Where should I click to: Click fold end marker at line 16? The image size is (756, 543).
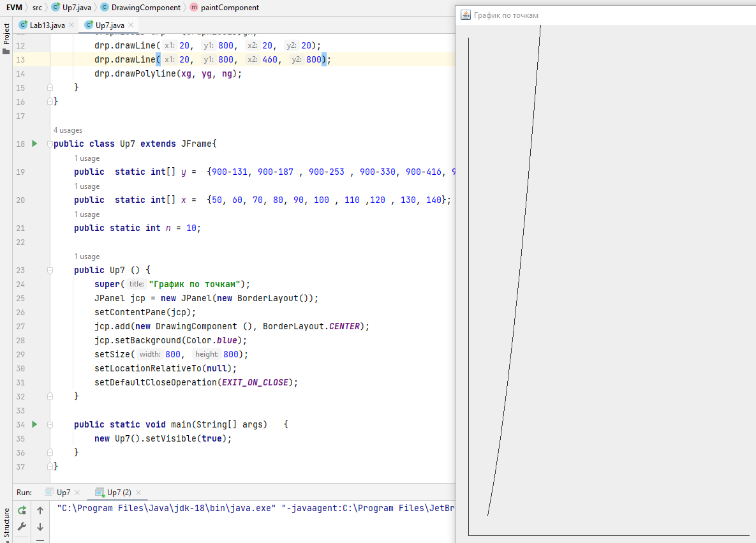(50, 101)
